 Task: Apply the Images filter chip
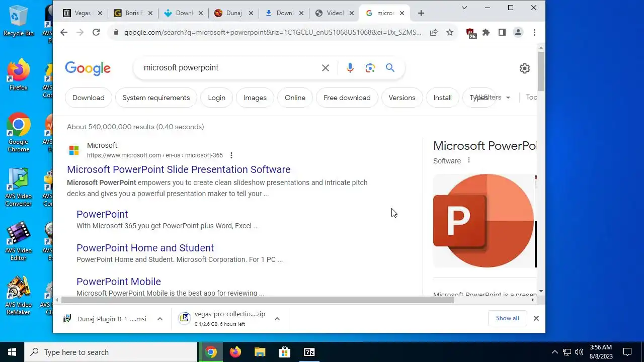tap(255, 98)
